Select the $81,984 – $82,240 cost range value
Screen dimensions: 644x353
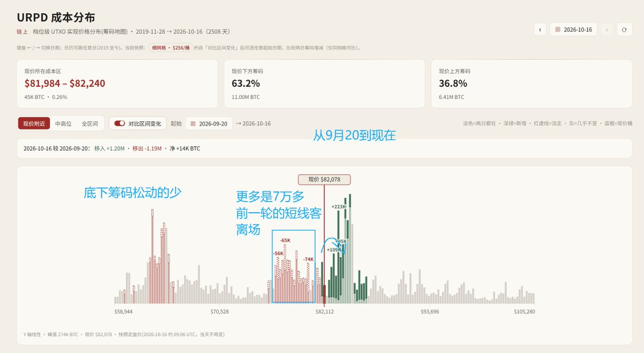tap(65, 83)
